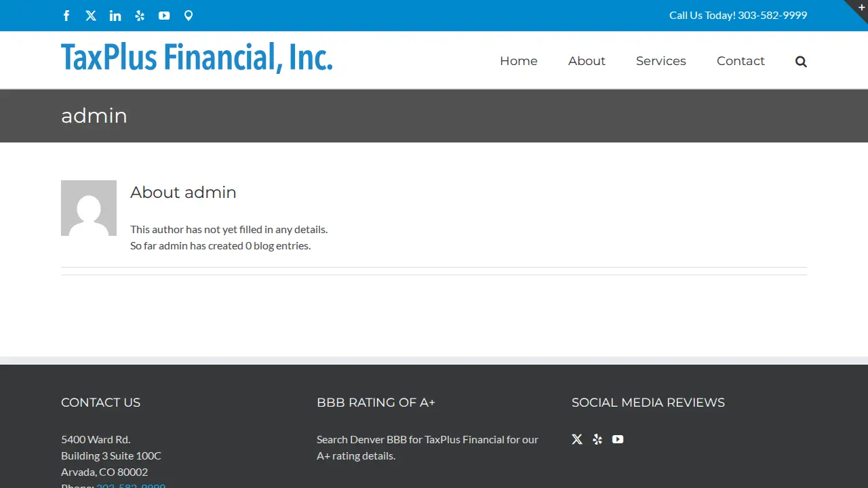The height and width of the screenshot is (488, 868).
Task: Expand the sliding bar plus toggle
Action: (x=861, y=7)
